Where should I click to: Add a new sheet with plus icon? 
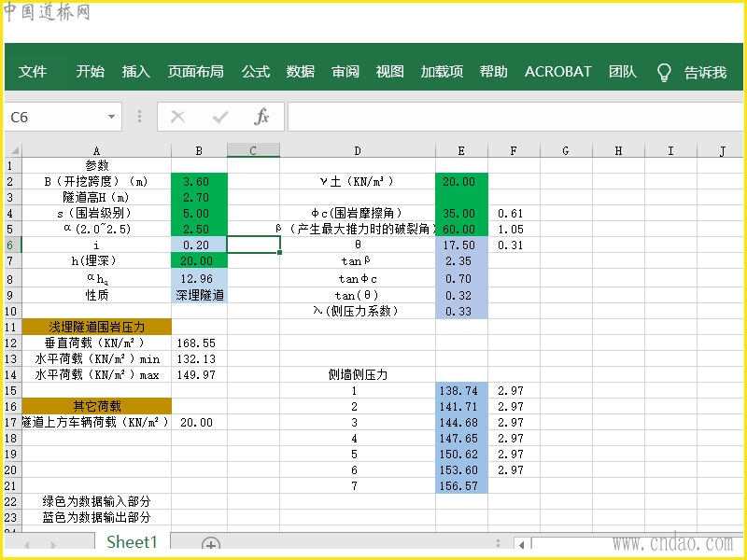click(x=211, y=544)
